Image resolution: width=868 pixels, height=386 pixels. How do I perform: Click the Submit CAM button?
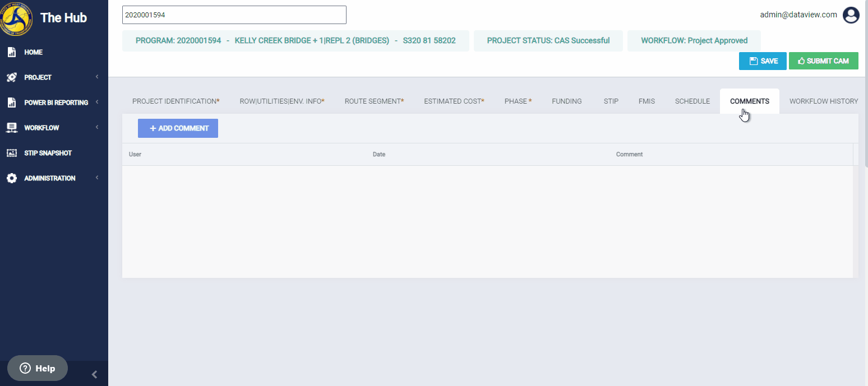(824, 61)
